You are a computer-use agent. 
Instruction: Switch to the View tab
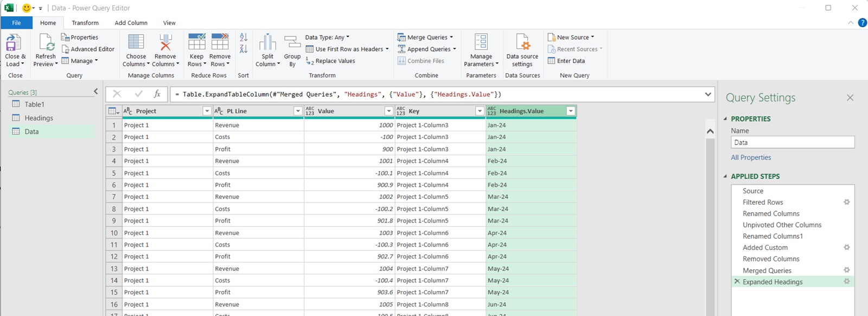pyautogui.click(x=169, y=23)
